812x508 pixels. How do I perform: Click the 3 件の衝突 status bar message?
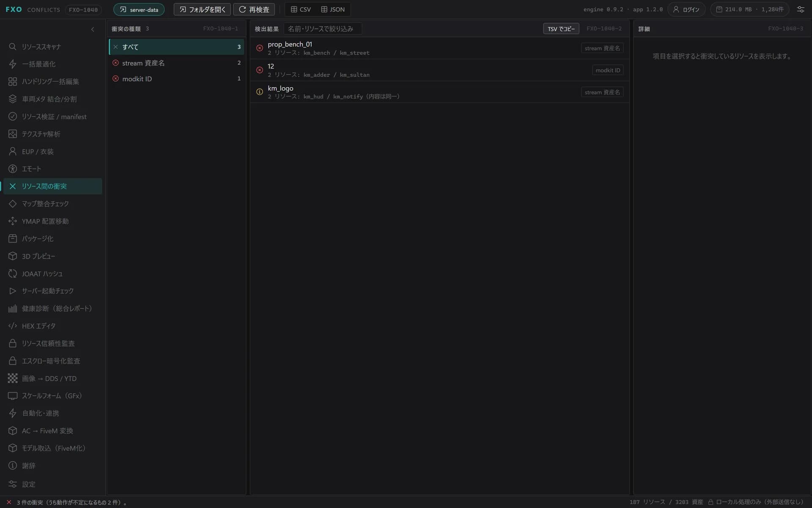pos(72,502)
